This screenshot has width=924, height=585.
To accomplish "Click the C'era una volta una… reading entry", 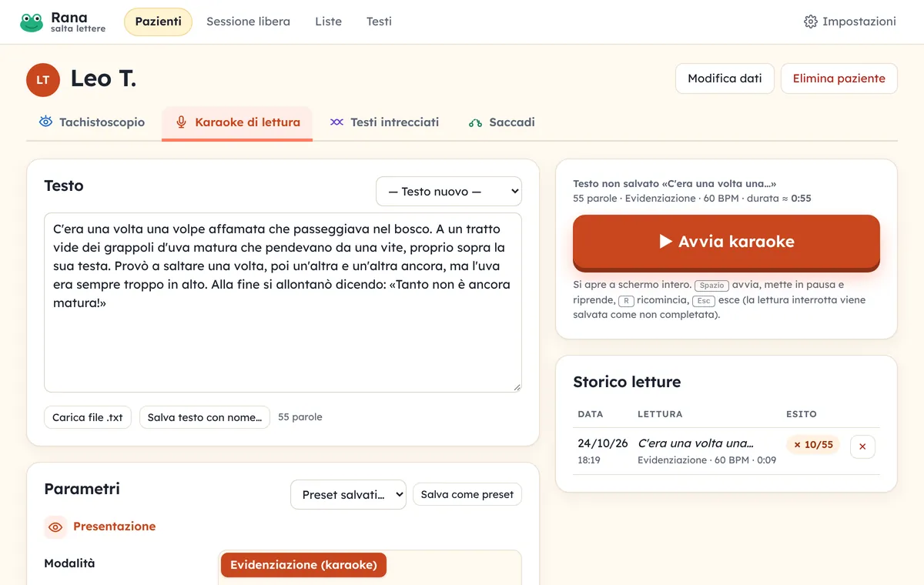I will (x=696, y=443).
